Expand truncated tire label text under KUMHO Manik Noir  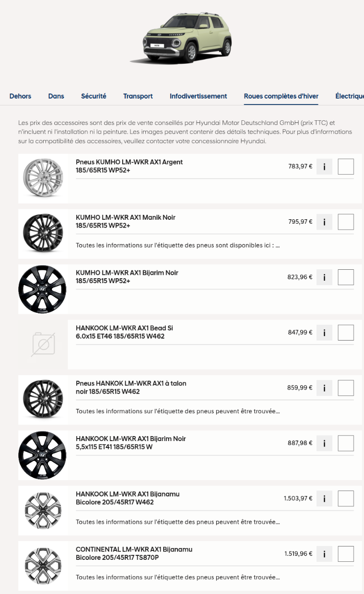point(178,246)
